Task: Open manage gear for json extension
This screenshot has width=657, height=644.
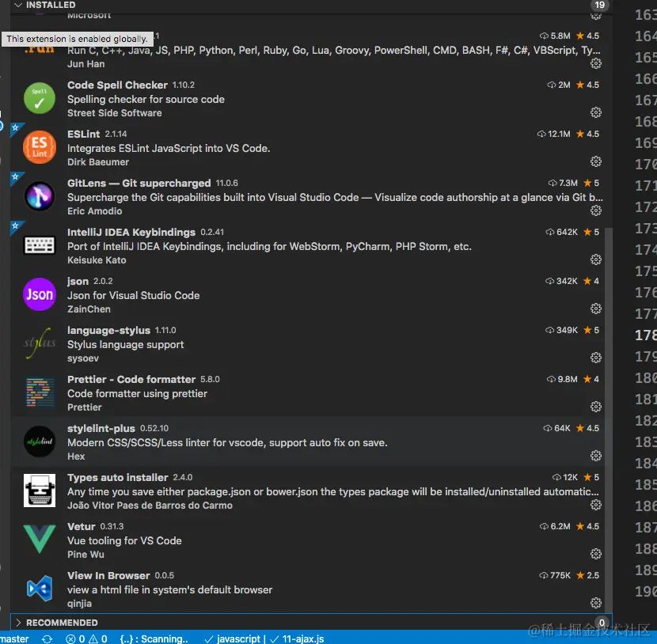Action: pos(596,309)
